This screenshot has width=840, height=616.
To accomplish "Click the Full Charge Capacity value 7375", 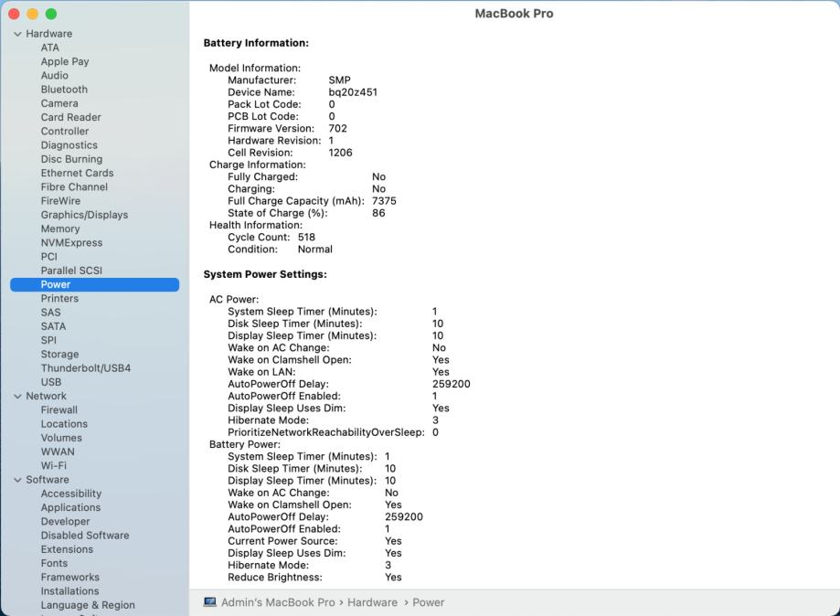I will pos(384,201).
